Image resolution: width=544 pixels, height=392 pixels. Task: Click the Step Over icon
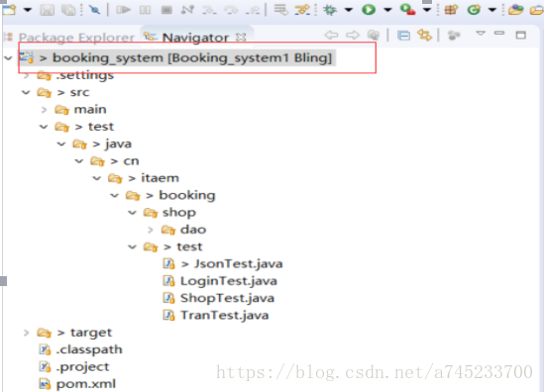(231, 10)
